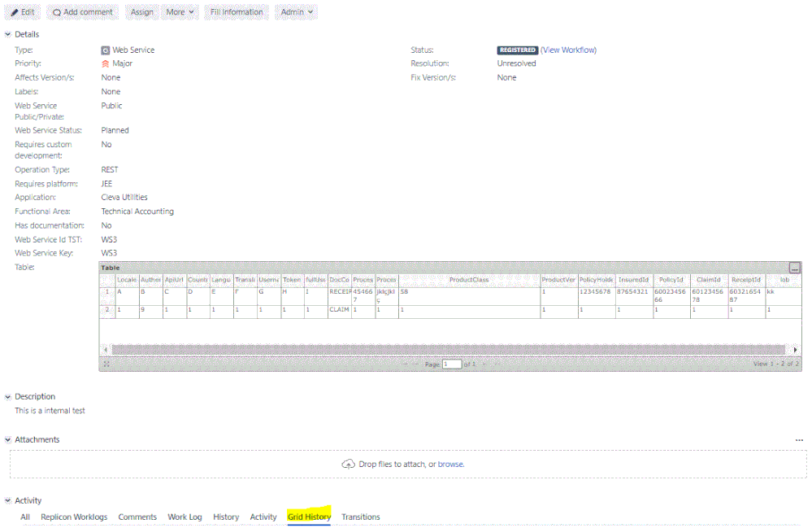Click the cloud upload icon in drop zone

[x=349, y=465]
